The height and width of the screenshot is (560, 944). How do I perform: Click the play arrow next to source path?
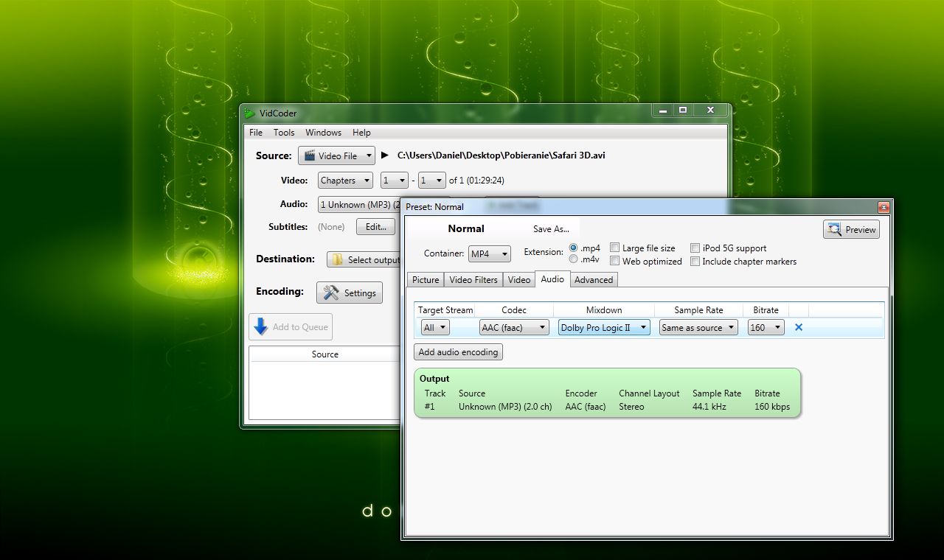point(385,155)
